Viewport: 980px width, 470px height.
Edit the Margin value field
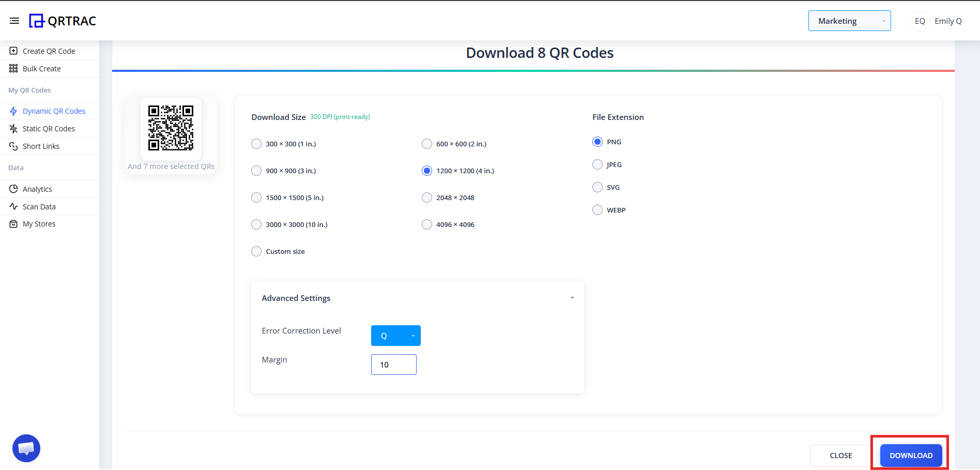(x=393, y=364)
